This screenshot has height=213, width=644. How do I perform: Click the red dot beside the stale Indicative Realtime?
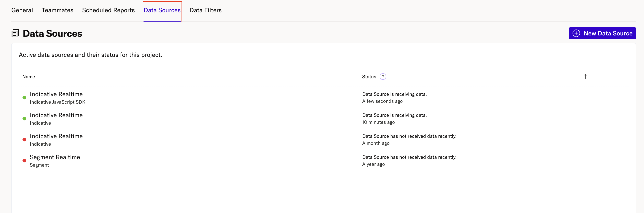[x=24, y=140]
